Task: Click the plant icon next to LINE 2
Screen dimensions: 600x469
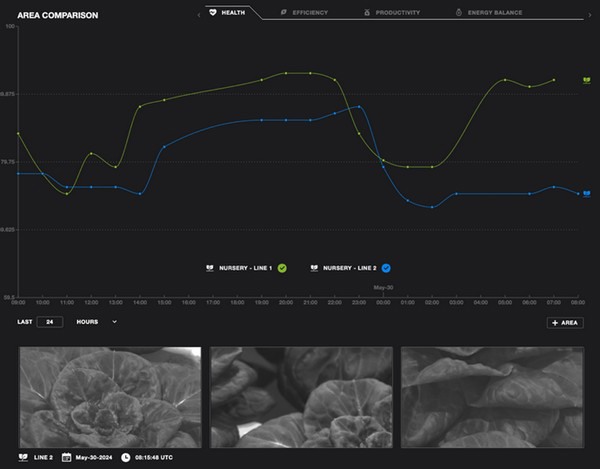Action: tap(24, 457)
